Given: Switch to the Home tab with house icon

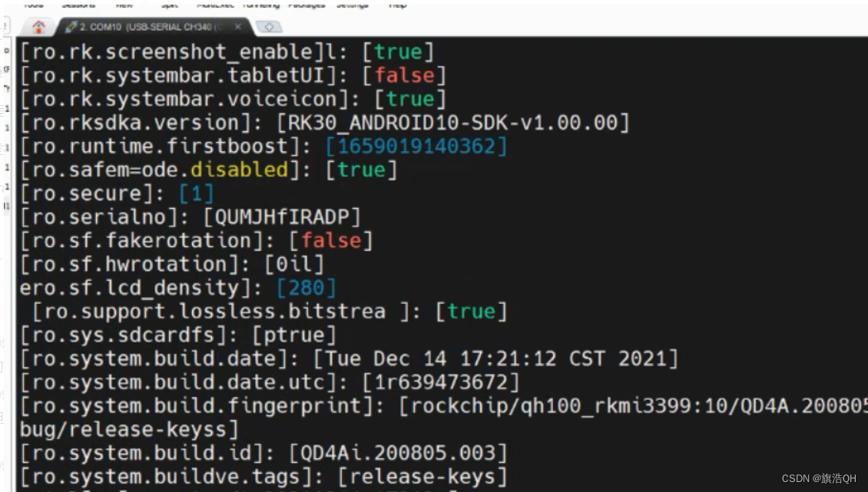Looking at the screenshot, I should pos(40,25).
